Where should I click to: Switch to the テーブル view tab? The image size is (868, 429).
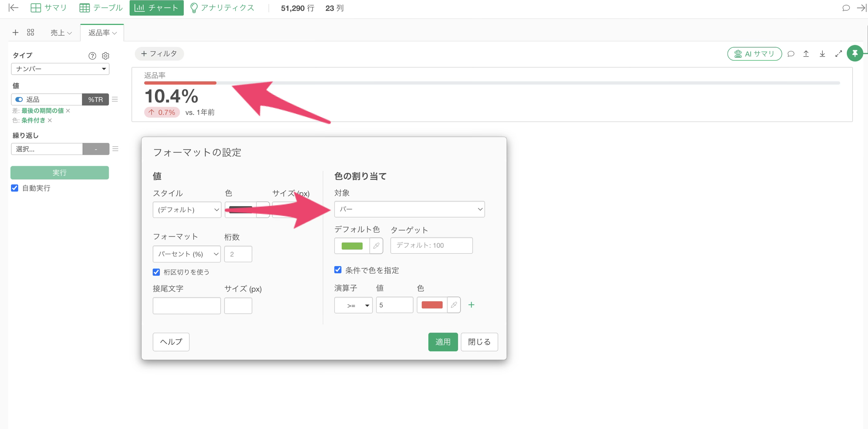pyautogui.click(x=101, y=8)
